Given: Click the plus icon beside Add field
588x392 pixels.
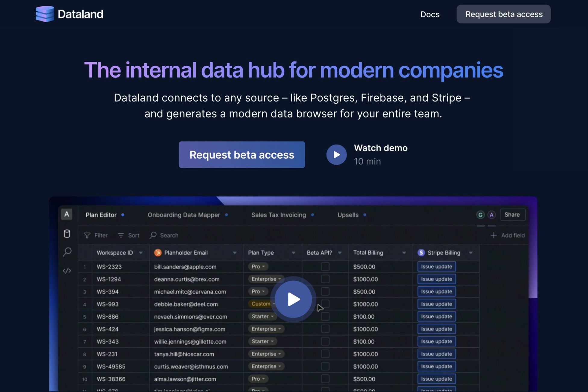Looking at the screenshot, I should pos(493,235).
